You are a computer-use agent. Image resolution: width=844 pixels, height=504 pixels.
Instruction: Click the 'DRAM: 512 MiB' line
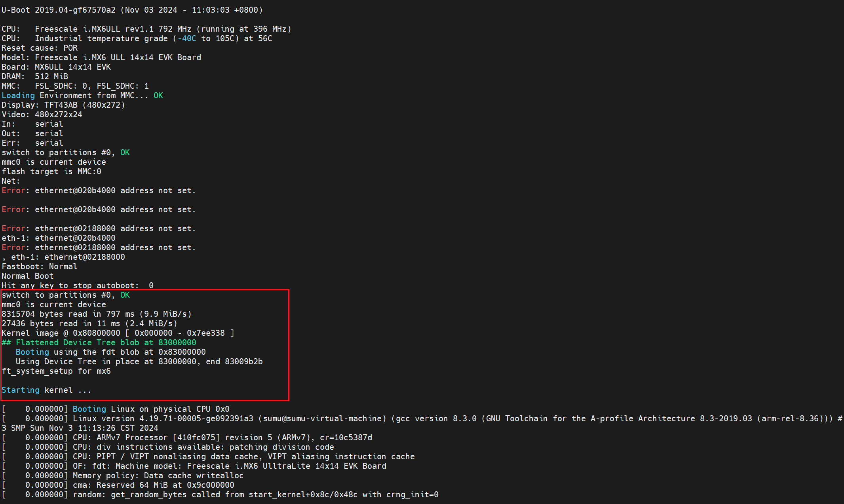pos(35,76)
